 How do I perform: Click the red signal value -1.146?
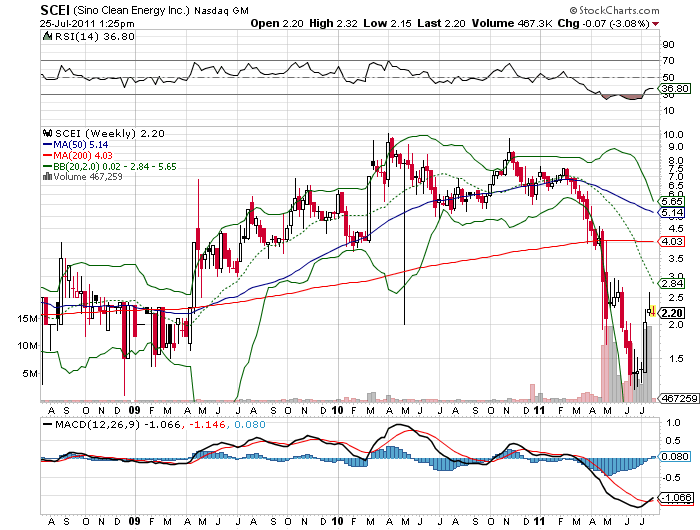click(207, 425)
